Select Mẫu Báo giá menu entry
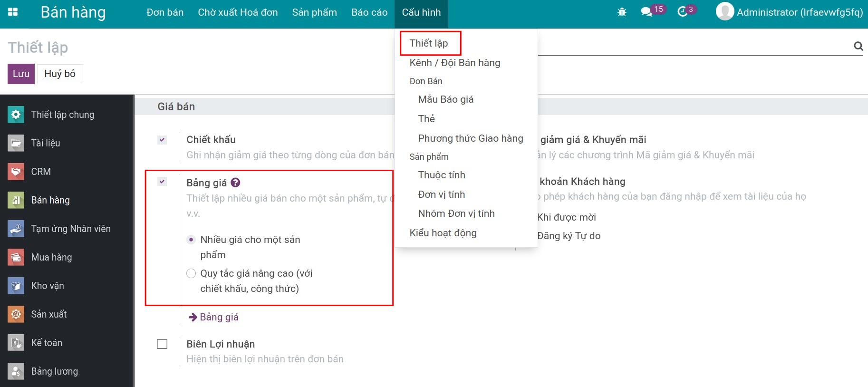 (446, 99)
